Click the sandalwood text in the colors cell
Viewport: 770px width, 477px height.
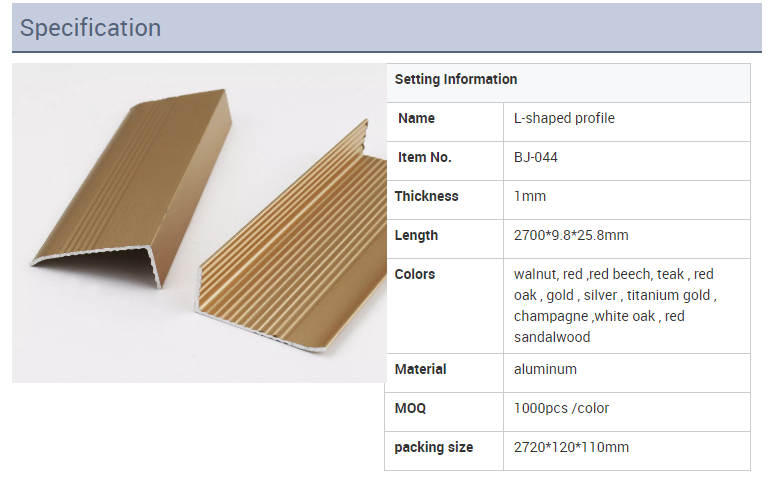coord(552,337)
